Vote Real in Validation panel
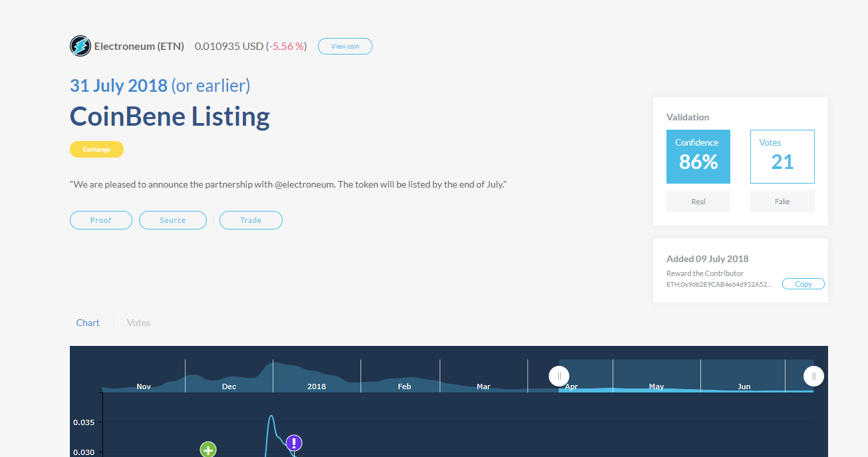 [x=698, y=202]
